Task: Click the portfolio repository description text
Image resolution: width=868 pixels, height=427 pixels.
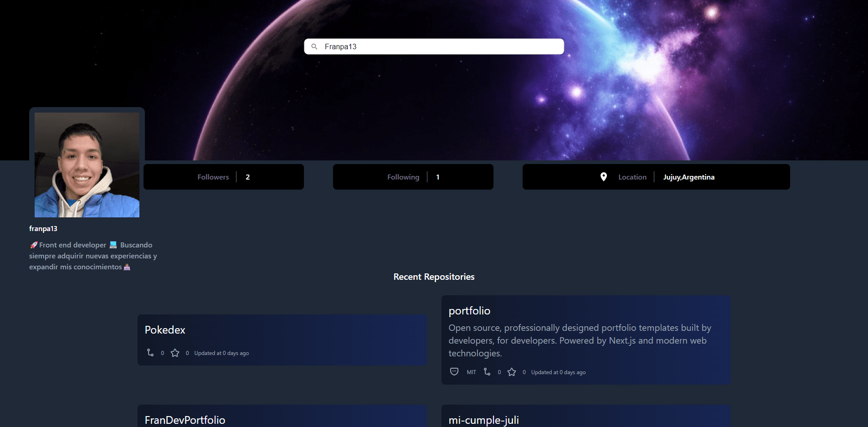Action: [580, 340]
